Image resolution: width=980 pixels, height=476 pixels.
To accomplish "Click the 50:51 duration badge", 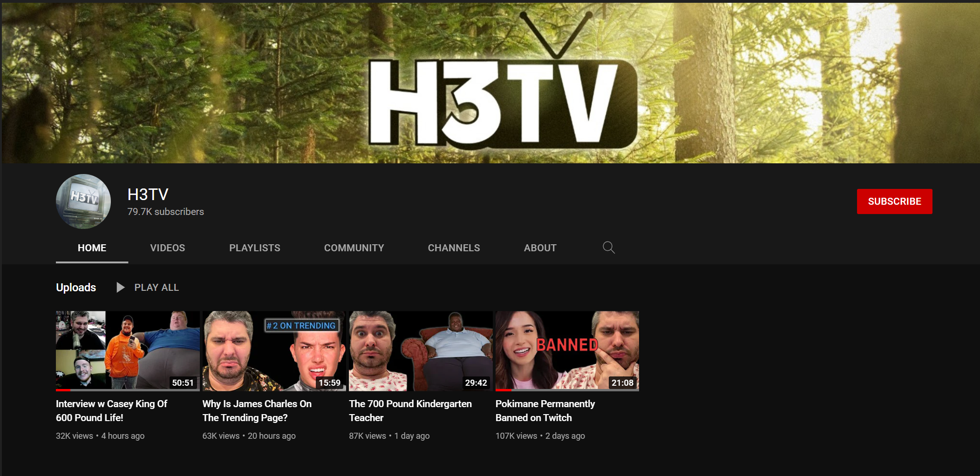I will [183, 382].
